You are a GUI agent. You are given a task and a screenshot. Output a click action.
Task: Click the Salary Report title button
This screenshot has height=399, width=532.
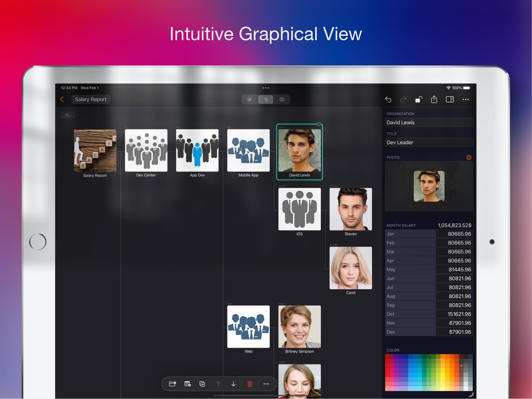tap(91, 99)
